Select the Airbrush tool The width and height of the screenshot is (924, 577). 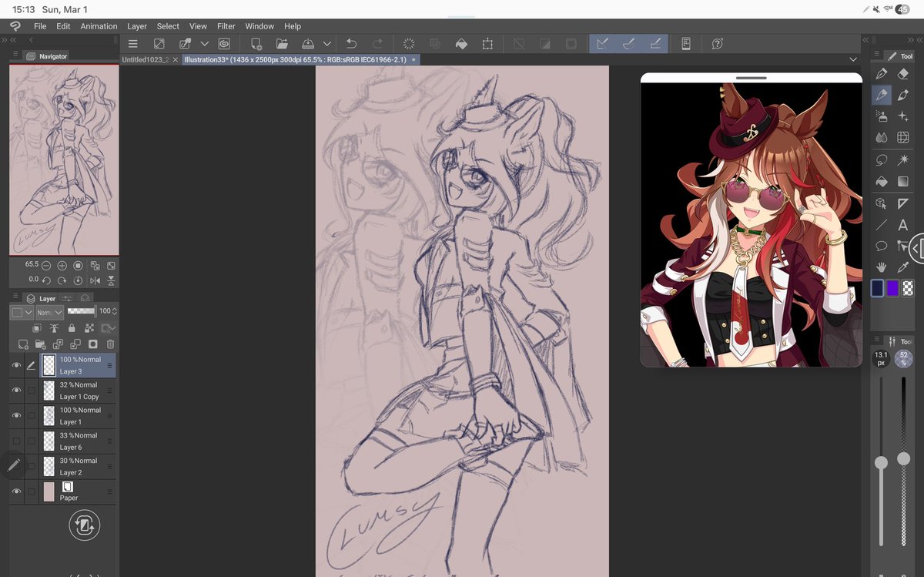click(882, 117)
